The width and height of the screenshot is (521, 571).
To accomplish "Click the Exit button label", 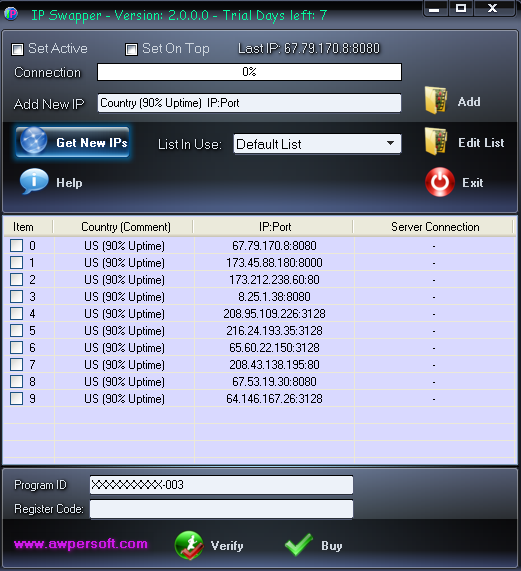I will [473, 182].
